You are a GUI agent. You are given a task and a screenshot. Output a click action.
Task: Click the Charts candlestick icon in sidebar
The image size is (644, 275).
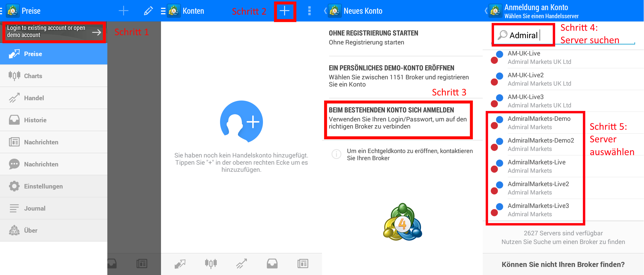[x=14, y=76]
